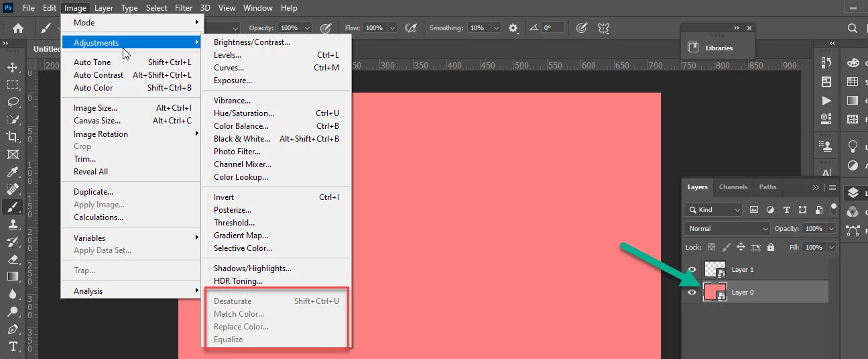Click the search magnifier icon
The height and width of the screenshot is (359, 868).
click(x=853, y=28)
